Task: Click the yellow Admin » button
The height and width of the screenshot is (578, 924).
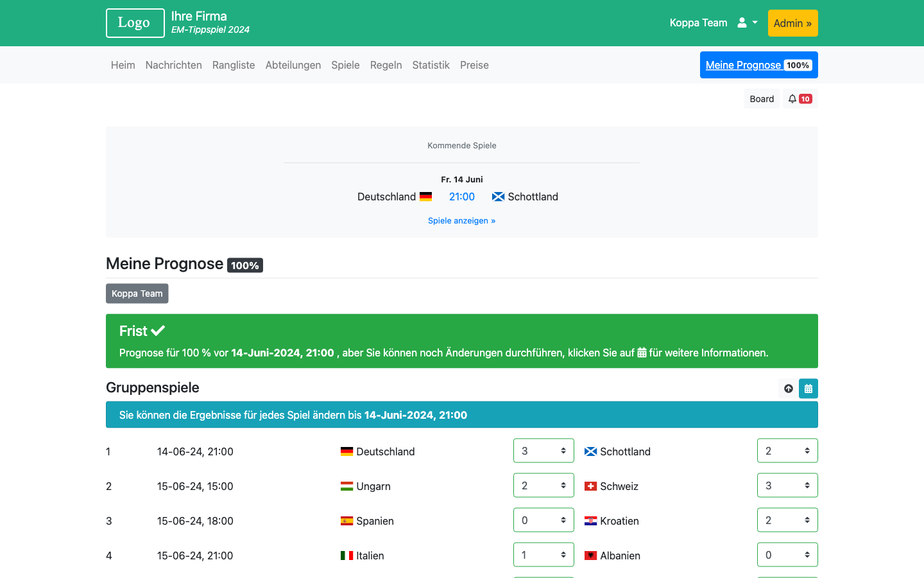Action: click(x=793, y=23)
